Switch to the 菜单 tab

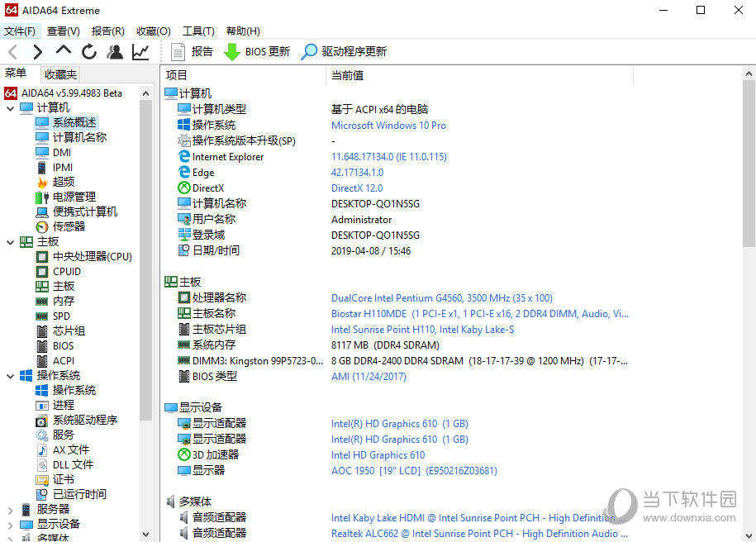16,74
